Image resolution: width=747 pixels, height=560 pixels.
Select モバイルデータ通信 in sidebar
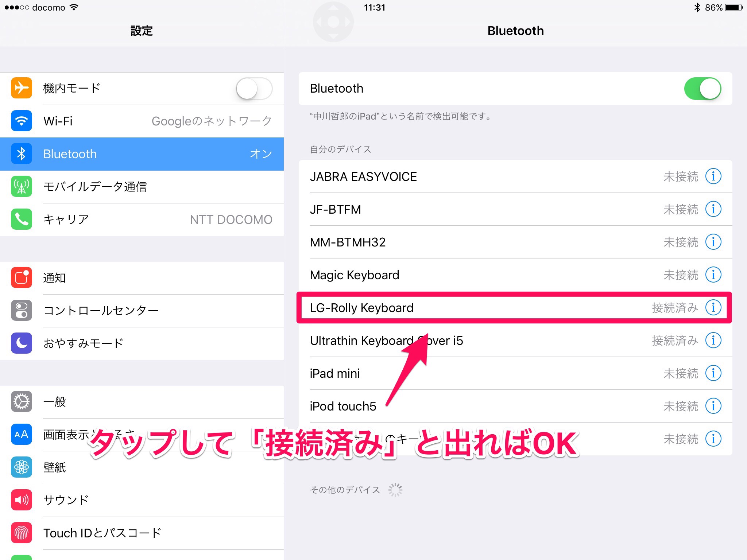(142, 187)
